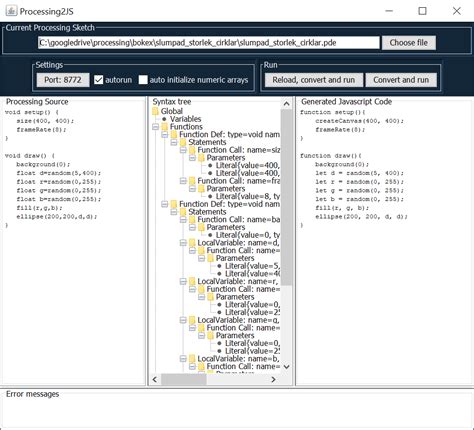This screenshot has width=474, height=430.
Task: Click syntax tree horizontal scrollbar thumb
Action: click(184, 379)
